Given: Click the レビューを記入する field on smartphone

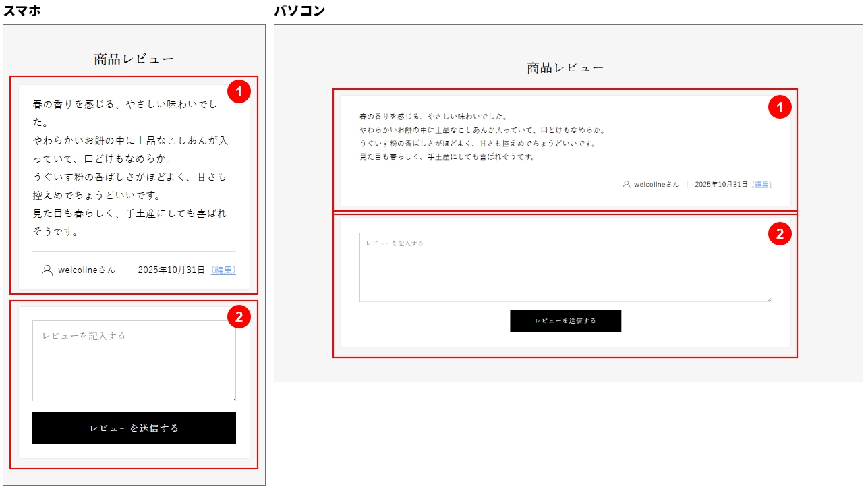Looking at the screenshot, I should tap(134, 360).
